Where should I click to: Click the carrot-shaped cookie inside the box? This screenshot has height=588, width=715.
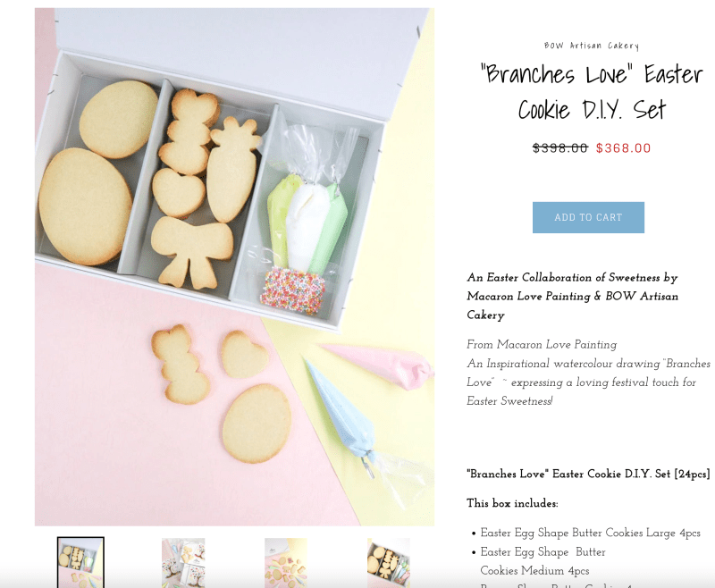click(233, 170)
